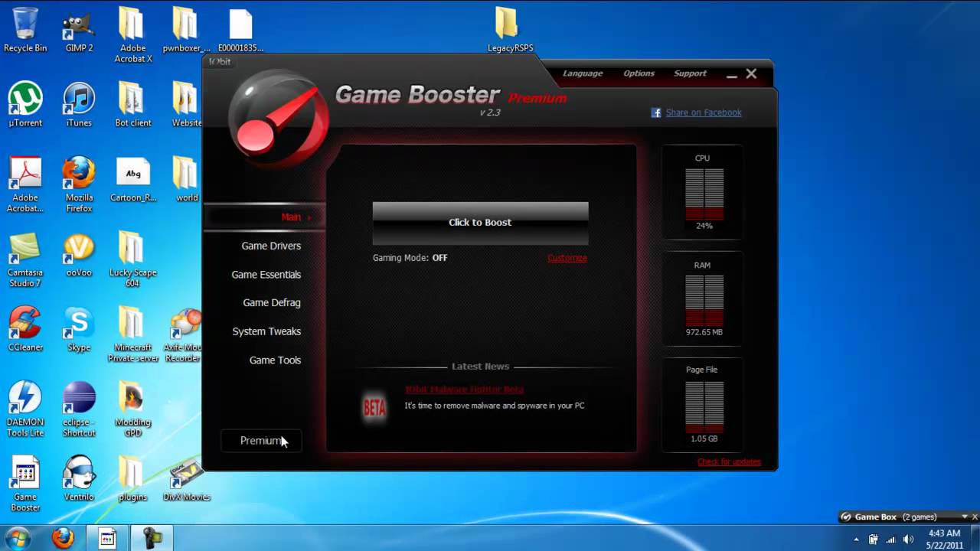The width and height of the screenshot is (980, 551).
Task: Click the Game Box checkmark icon
Action: pyautogui.click(x=845, y=517)
